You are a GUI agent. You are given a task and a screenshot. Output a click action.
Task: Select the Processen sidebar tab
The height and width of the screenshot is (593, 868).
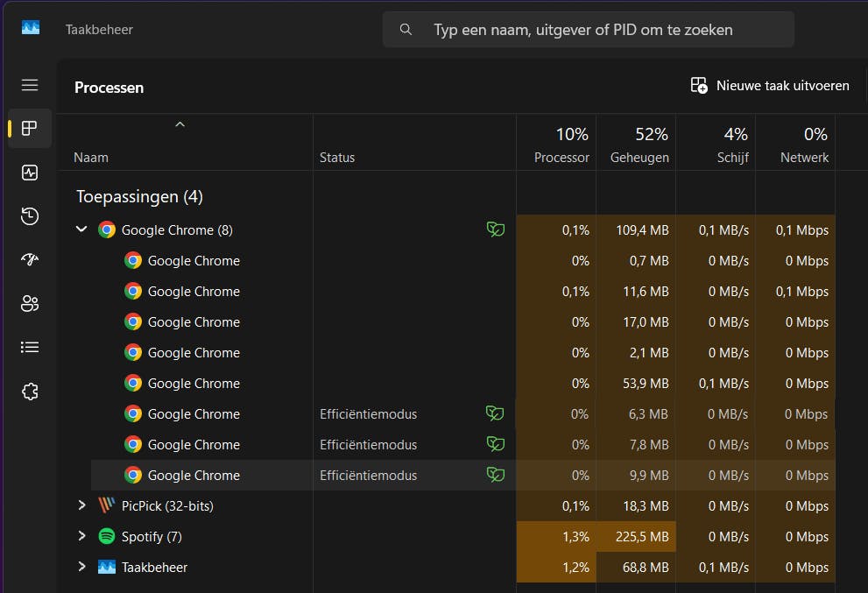tap(30, 129)
